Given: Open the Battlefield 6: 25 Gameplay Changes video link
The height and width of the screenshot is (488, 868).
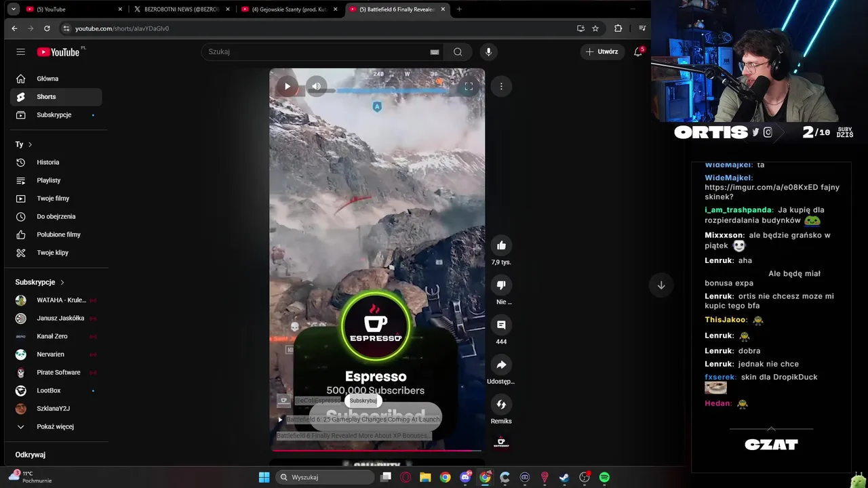Looking at the screenshot, I should click(363, 420).
